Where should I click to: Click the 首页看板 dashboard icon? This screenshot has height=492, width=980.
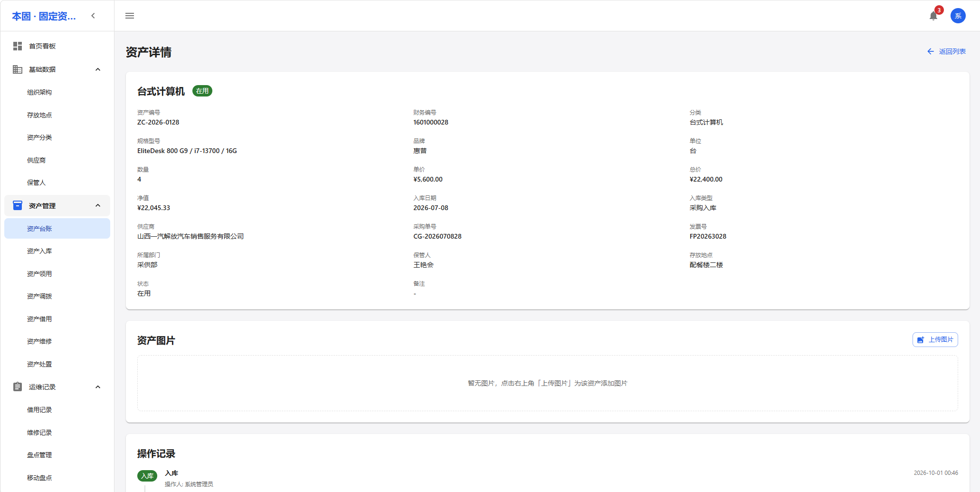tap(18, 46)
